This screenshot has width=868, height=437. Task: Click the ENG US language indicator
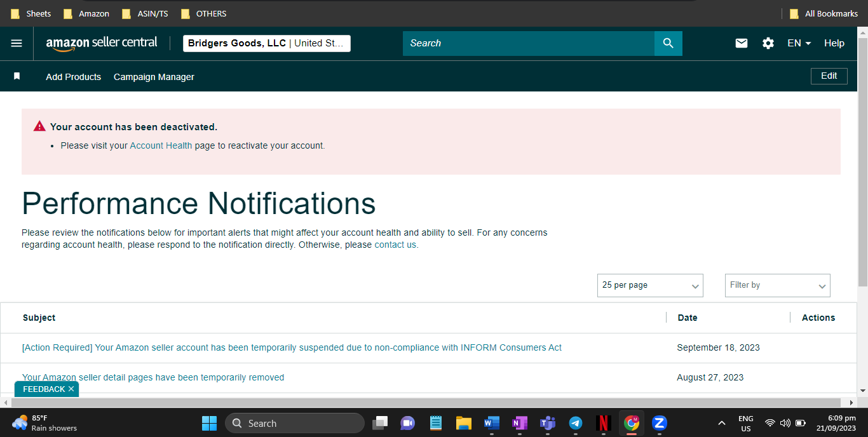pyautogui.click(x=746, y=423)
